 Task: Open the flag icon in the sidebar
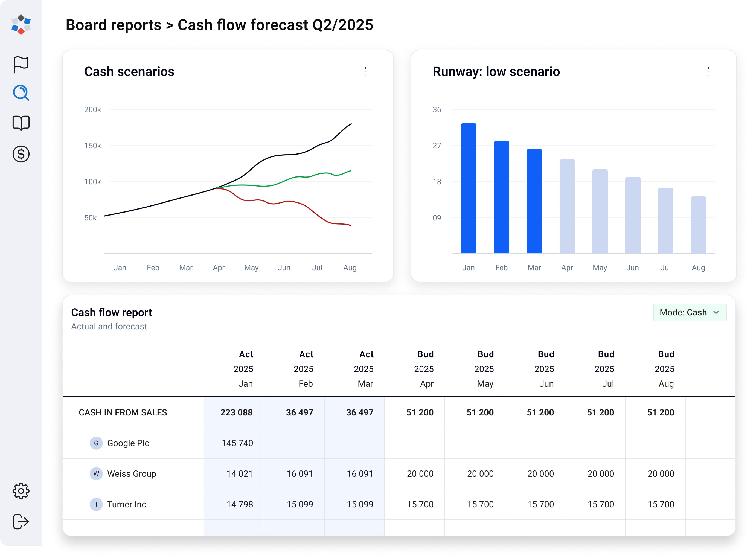pos(21,64)
